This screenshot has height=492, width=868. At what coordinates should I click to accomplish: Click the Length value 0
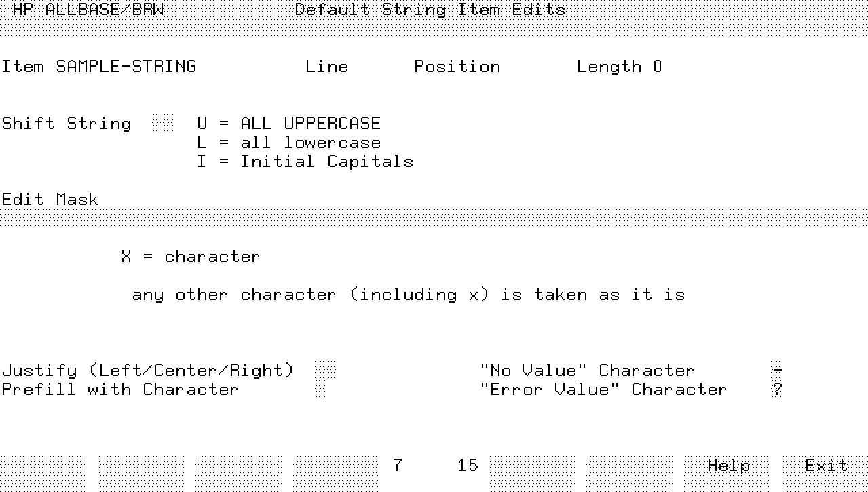tap(657, 67)
